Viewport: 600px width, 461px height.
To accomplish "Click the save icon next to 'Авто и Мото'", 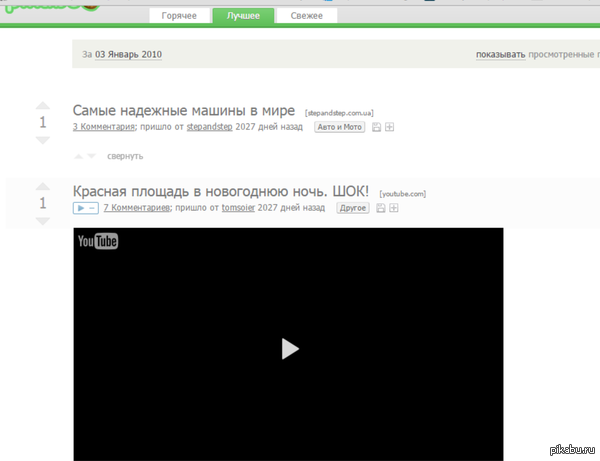I will point(376,127).
